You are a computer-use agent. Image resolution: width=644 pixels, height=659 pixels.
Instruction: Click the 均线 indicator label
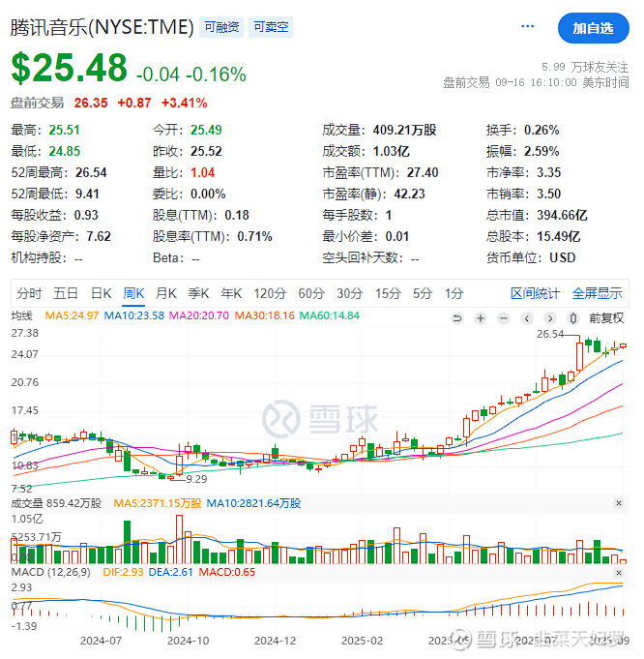(x=22, y=315)
